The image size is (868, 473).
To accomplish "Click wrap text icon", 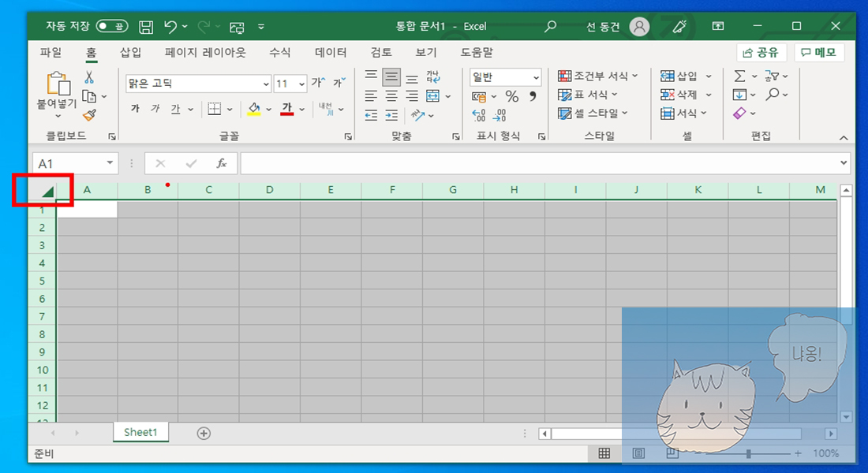I will coord(433,76).
